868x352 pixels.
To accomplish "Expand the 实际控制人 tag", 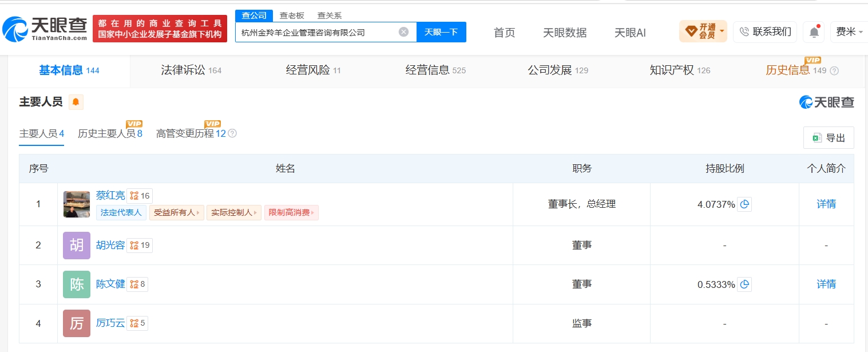I will point(234,213).
